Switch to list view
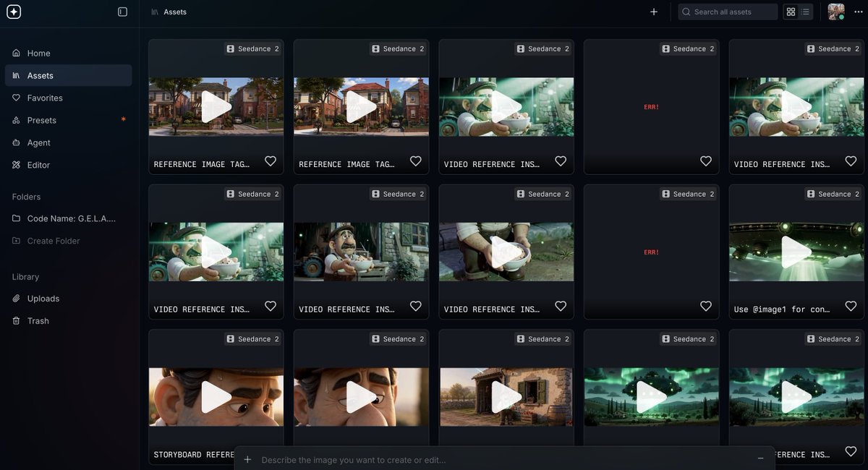The image size is (868, 470). pos(805,12)
